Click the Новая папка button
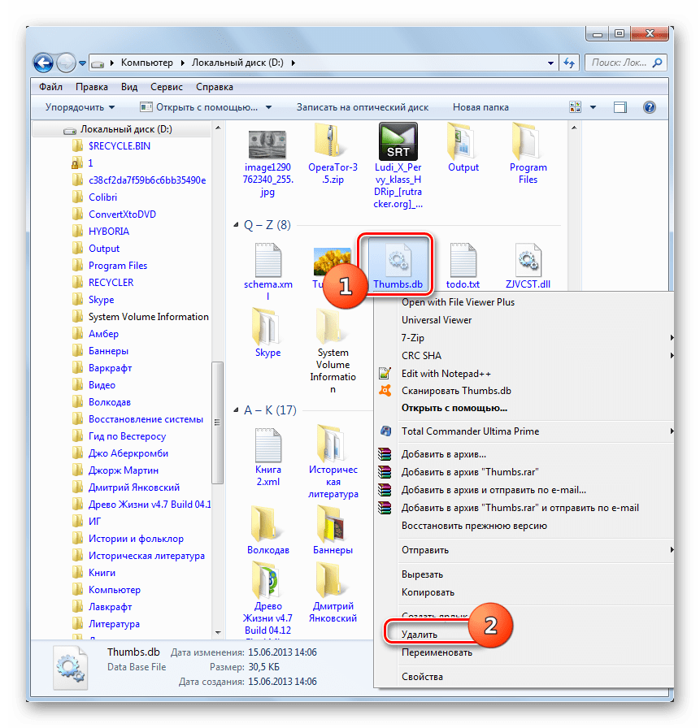Viewport: 700px width, 728px height. point(480,107)
